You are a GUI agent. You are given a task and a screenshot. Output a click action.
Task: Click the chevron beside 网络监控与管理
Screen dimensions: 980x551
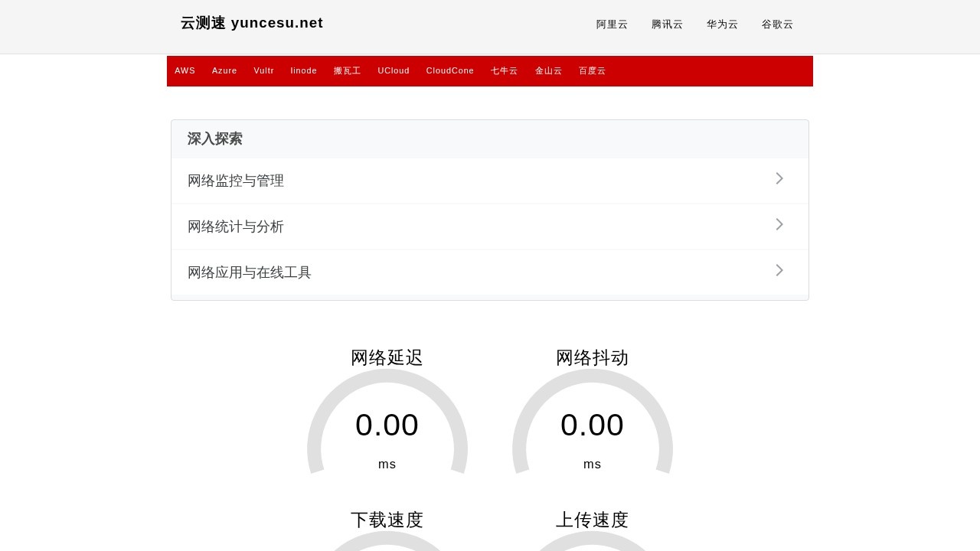779,178
